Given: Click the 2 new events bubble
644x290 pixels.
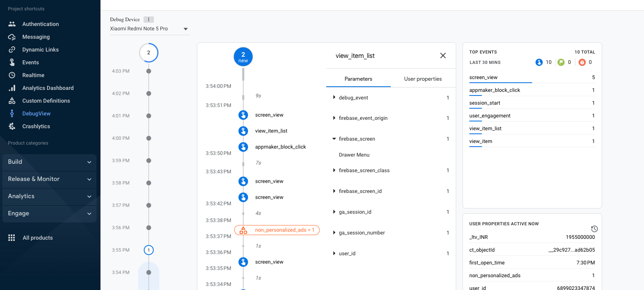Looking at the screenshot, I should pyautogui.click(x=243, y=57).
